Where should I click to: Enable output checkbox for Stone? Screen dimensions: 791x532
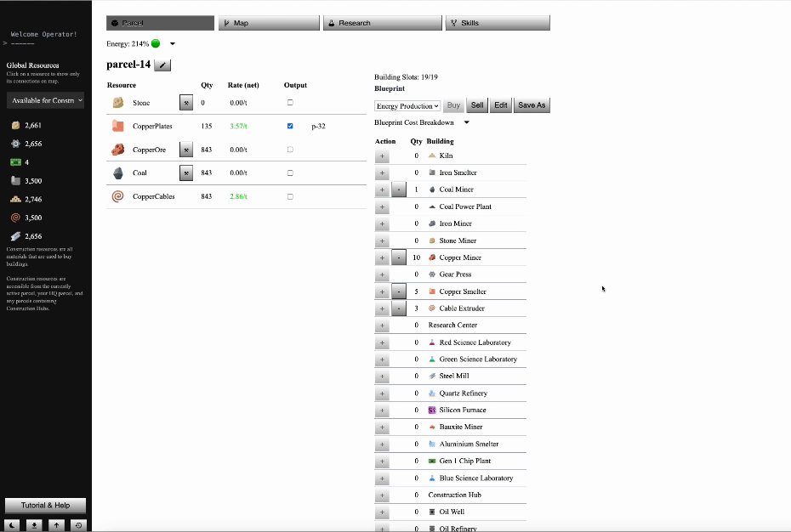click(x=290, y=103)
